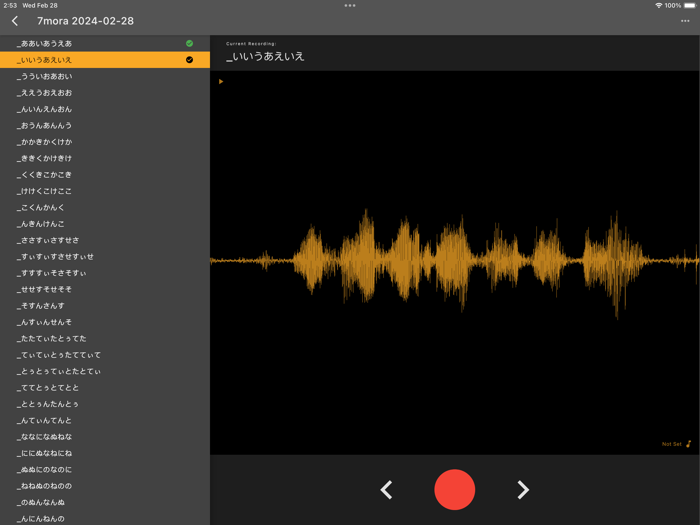Set pitch via the music note icon
Viewport: 700px width, 525px height.
pyautogui.click(x=688, y=444)
